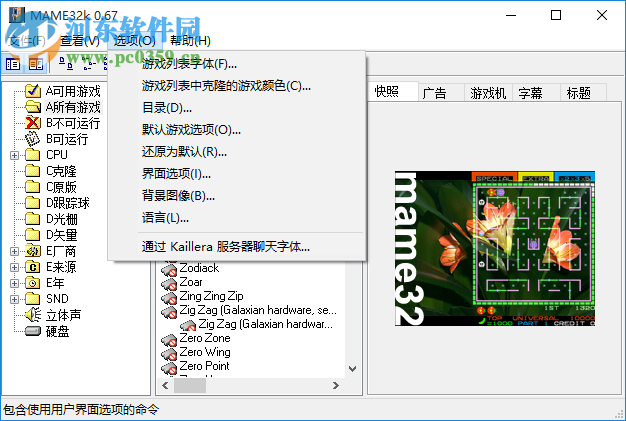Click the Zing Zing Zip game icon
This screenshot has height=421, width=626.
click(x=169, y=298)
